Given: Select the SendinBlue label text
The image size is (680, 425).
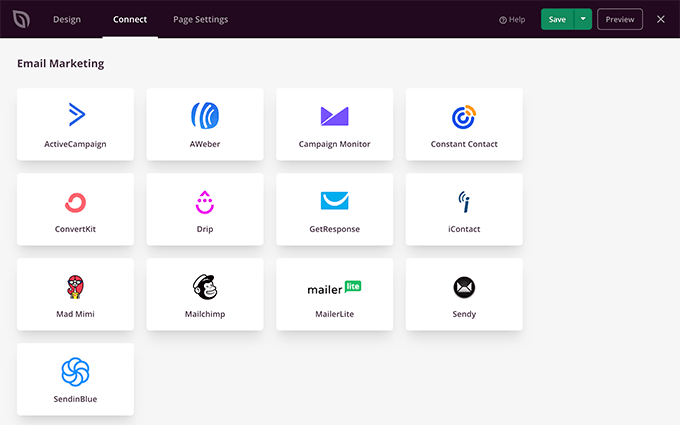Looking at the screenshot, I should [x=75, y=399].
